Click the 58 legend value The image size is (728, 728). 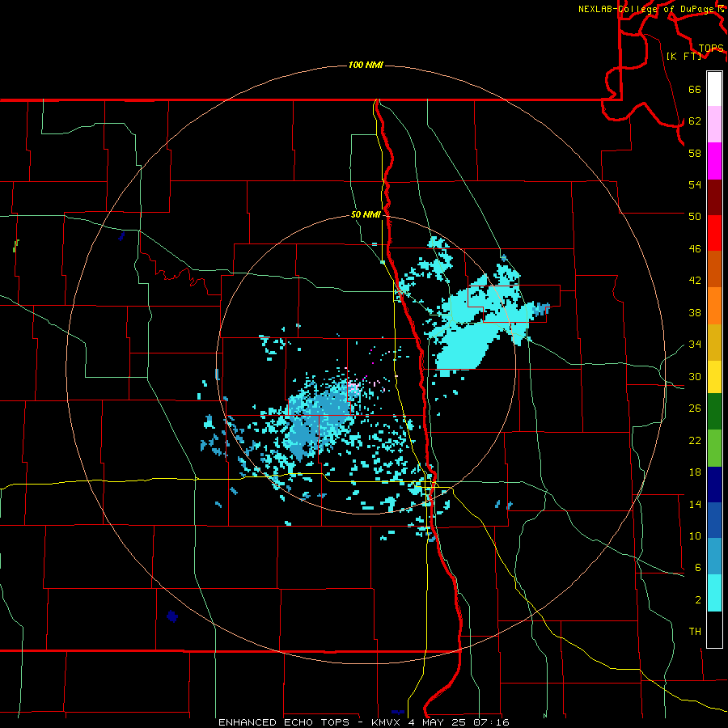point(695,153)
